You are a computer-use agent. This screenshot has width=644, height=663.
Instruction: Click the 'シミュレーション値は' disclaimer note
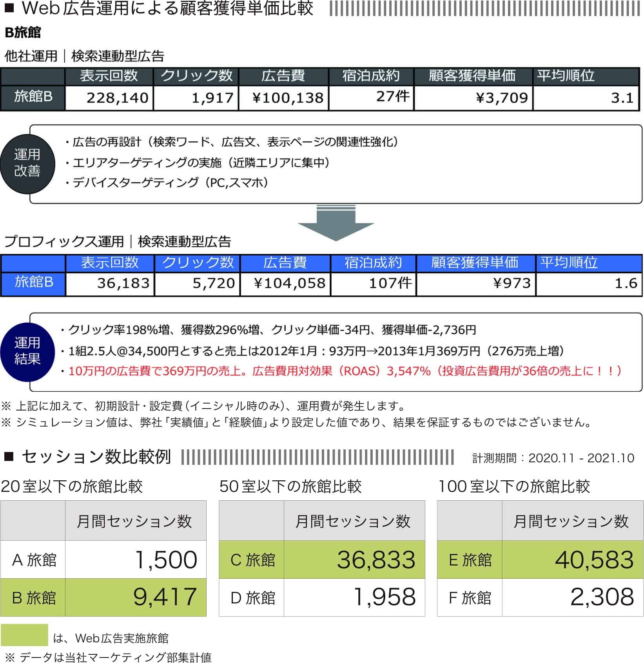(x=297, y=422)
